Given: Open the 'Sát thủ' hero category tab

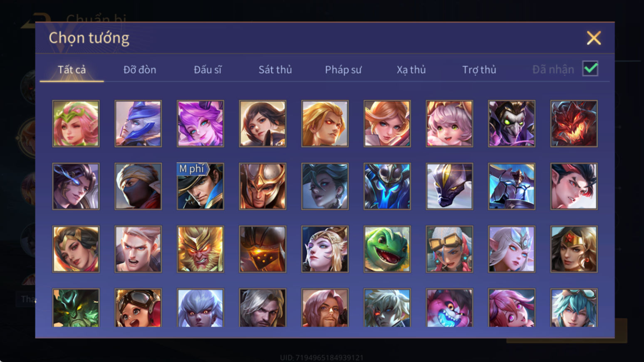Looking at the screenshot, I should (275, 69).
